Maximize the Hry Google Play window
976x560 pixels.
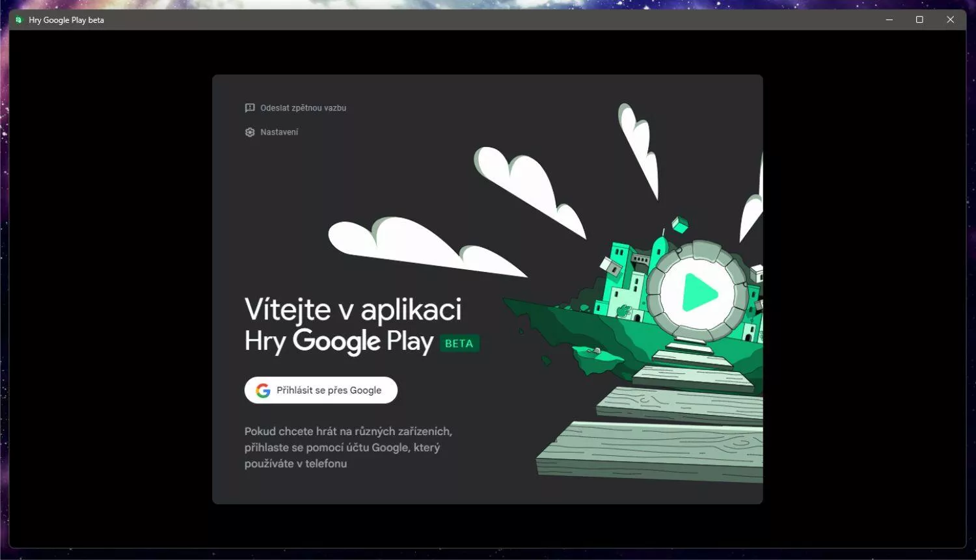pyautogui.click(x=919, y=20)
